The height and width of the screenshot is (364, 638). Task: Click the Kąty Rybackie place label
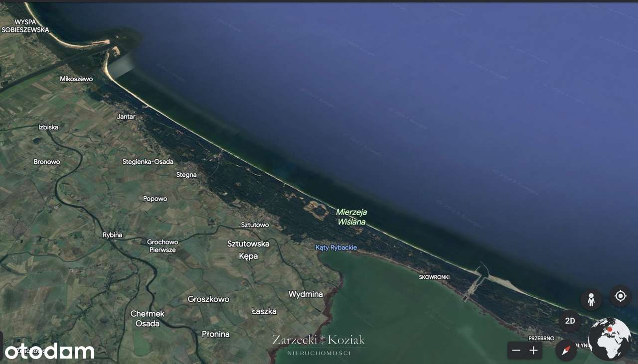pos(336,247)
